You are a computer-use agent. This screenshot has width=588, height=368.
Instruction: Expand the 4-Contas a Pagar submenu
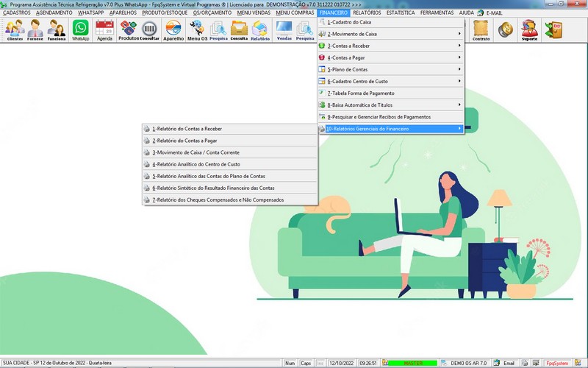tap(391, 57)
